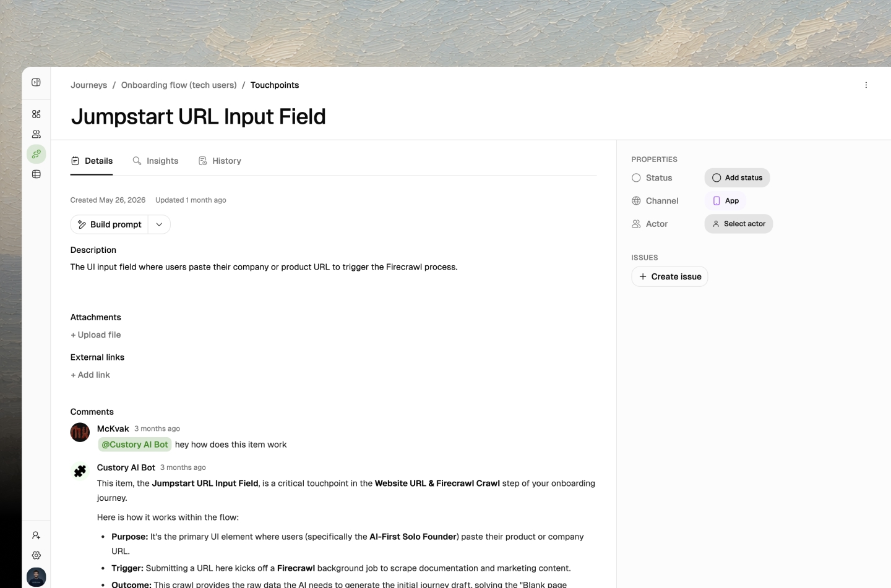Expand the Build prompt dropdown arrow
The image size is (891, 588).
(x=159, y=224)
